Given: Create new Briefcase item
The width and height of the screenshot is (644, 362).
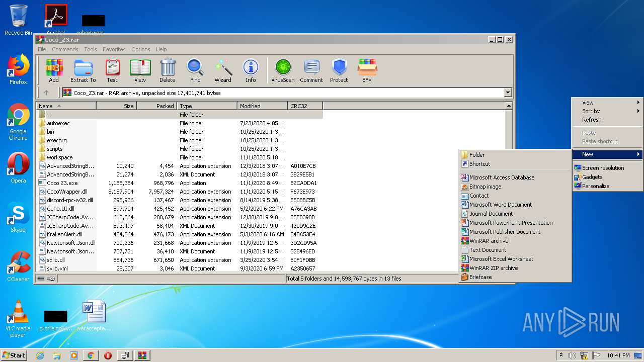Looking at the screenshot, I should point(515,277).
